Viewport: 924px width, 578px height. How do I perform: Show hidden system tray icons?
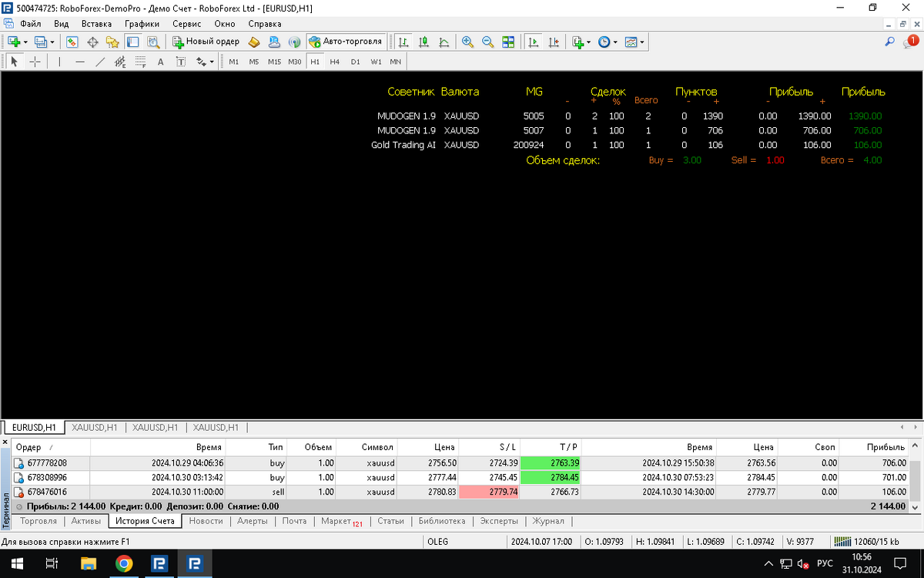[768, 563]
